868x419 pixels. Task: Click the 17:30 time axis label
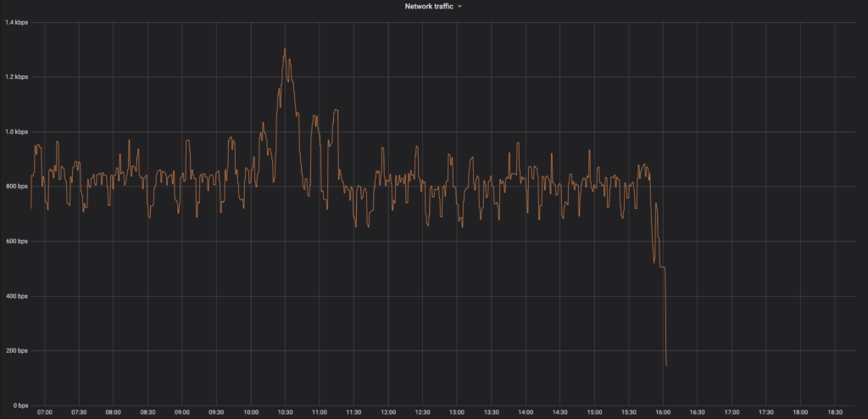[765, 412]
